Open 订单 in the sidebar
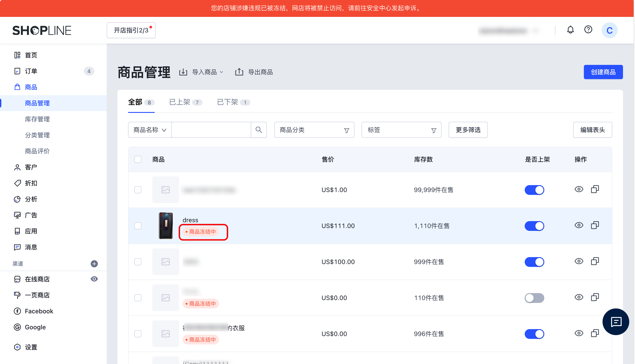Viewport: 635px width, 364px height. [53, 71]
